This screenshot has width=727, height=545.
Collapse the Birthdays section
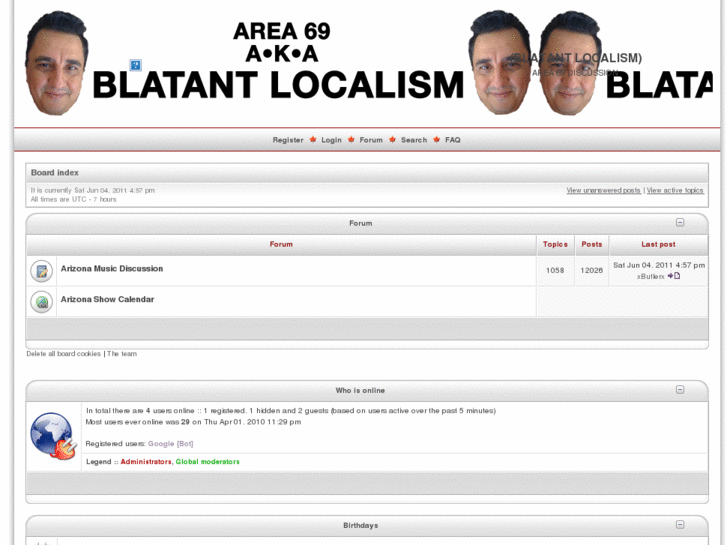coord(680,525)
